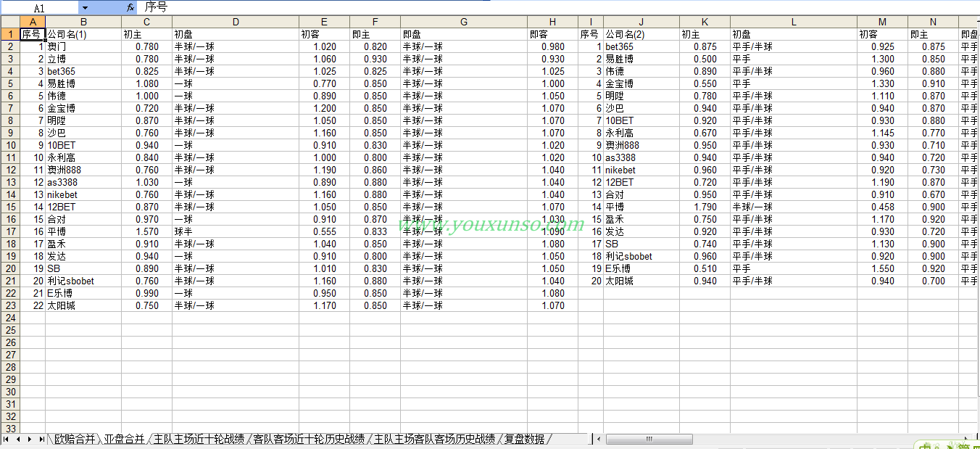Select the 澳洲888 cell in row 12

(83, 170)
